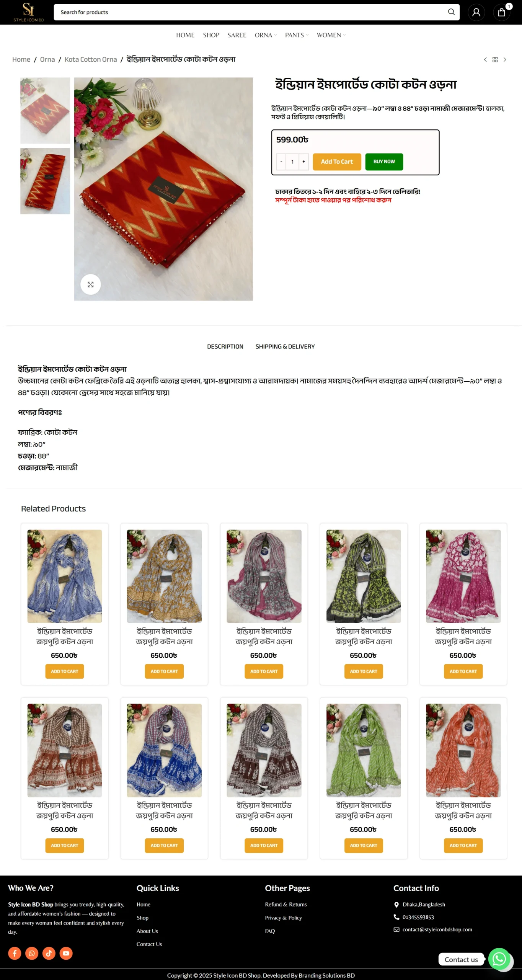Open the YouTube social icon in footer
Screen dimensions: 522x980
[x=66, y=953]
